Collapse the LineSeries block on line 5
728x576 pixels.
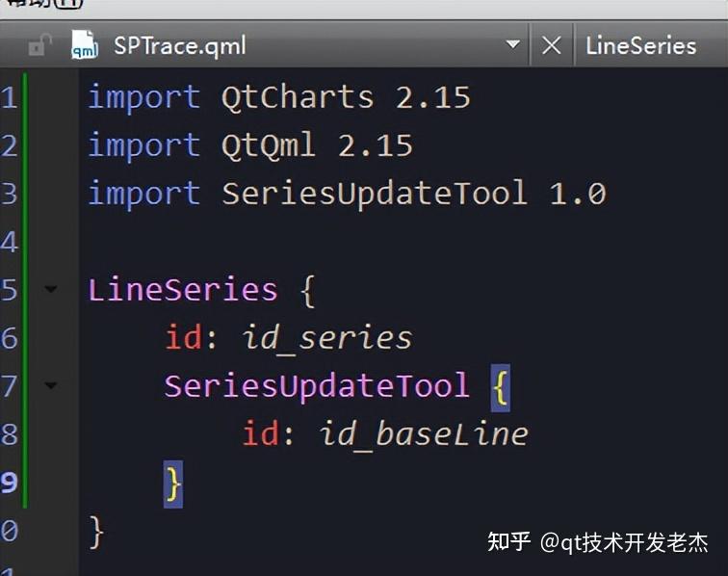[x=51, y=290]
